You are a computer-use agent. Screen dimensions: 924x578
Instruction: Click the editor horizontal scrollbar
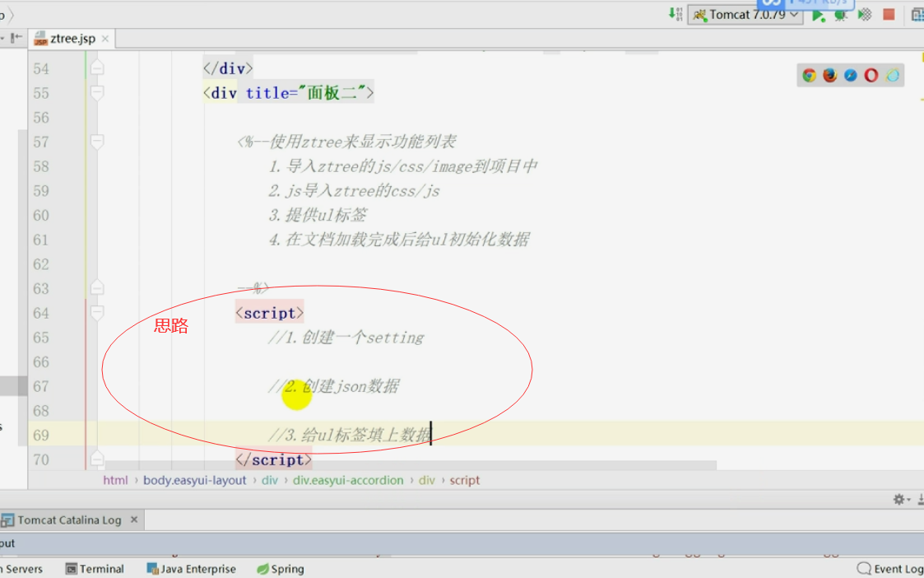click(x=410, y=465)
